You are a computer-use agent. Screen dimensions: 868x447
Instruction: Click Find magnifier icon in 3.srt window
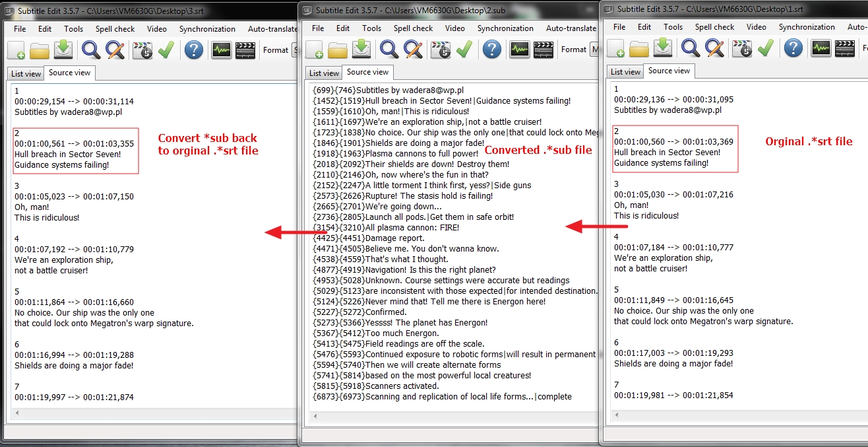91,50
